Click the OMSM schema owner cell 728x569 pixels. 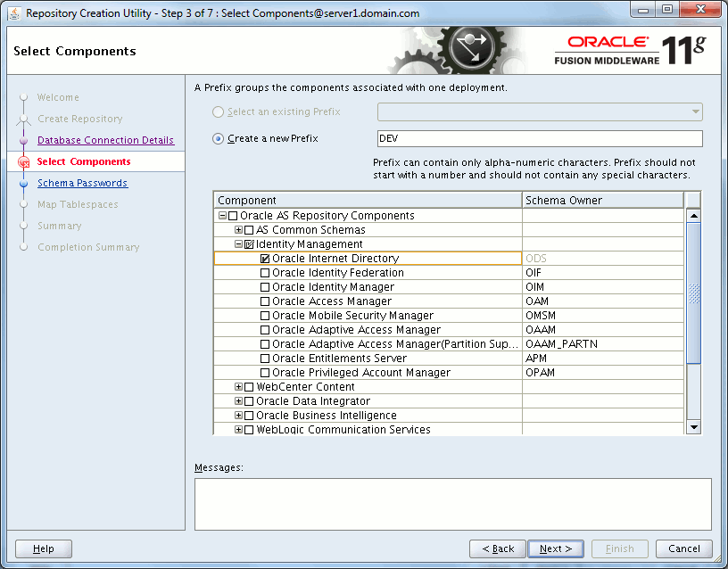[x=603, y=316]
